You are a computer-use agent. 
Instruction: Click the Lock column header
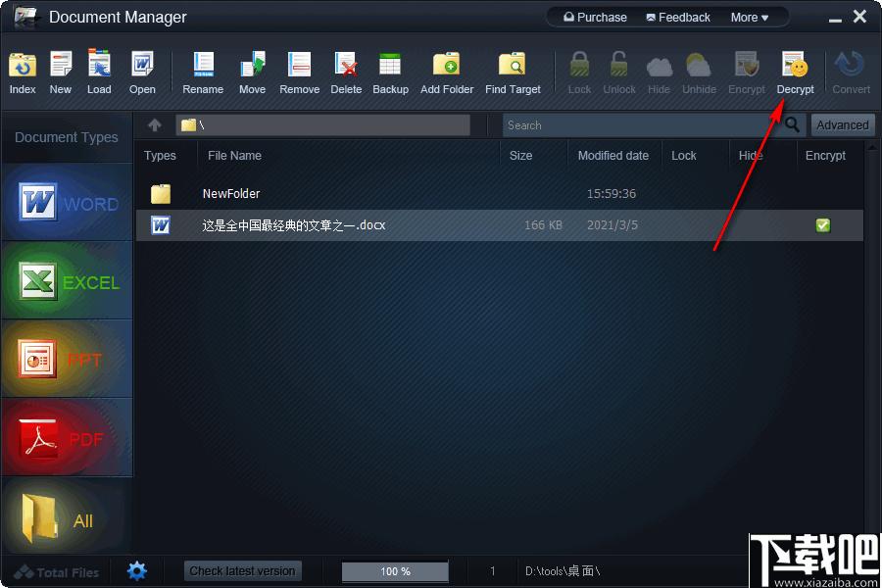684,155
